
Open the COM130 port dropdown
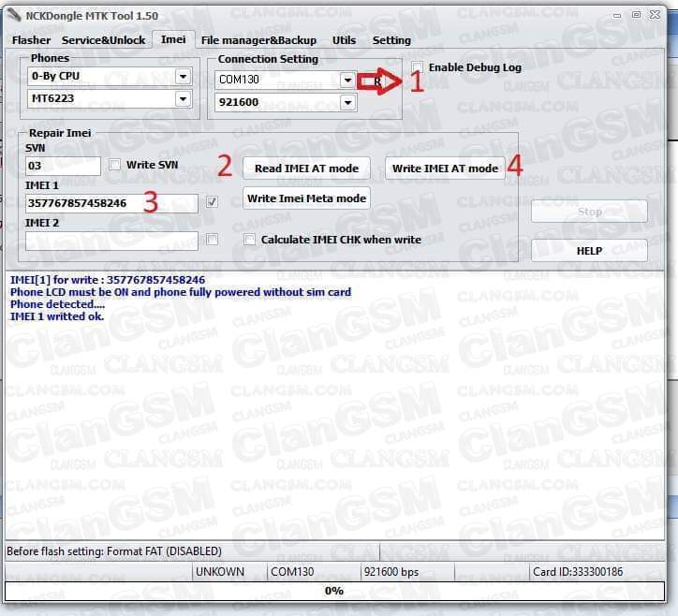pyautogui.click(x=347, y=80)
